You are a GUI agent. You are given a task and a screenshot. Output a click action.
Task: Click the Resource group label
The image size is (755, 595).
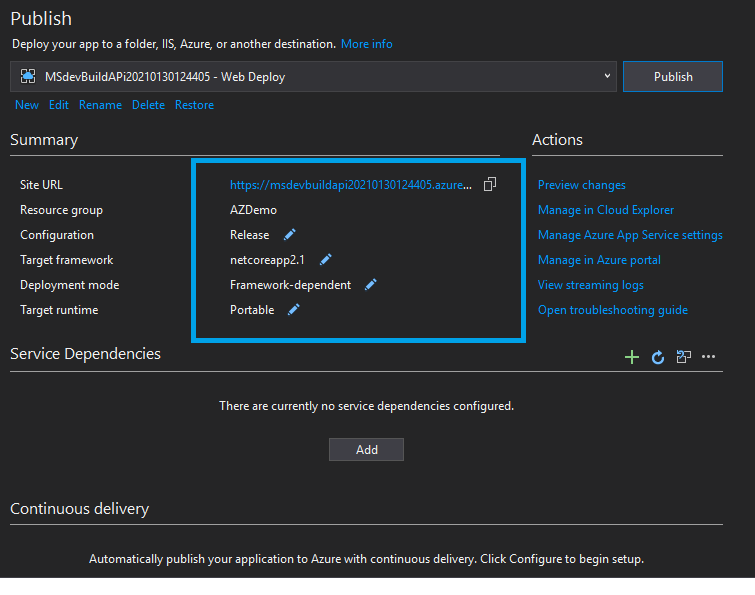point(61,210)
